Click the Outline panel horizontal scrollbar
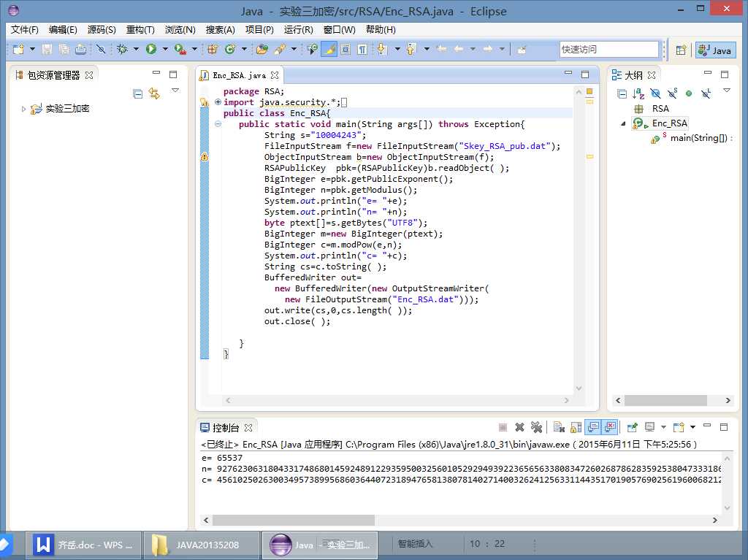 [665, 400]
